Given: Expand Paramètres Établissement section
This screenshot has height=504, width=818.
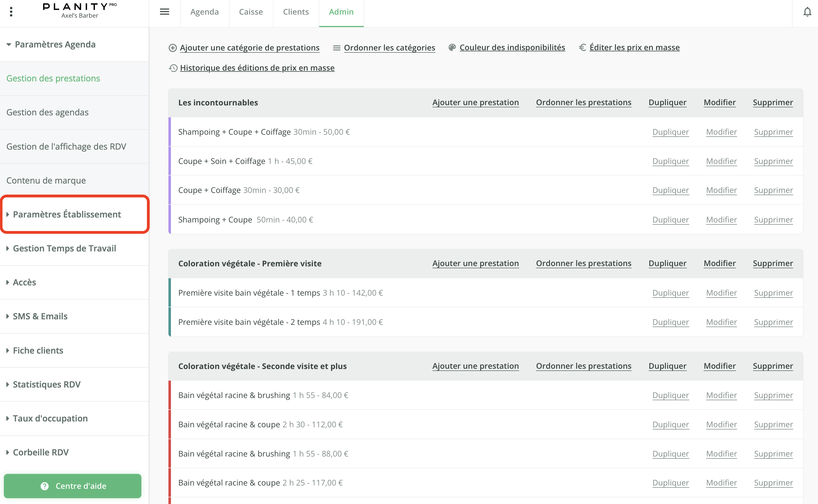Looking at the screenshot, I should 67,214.
